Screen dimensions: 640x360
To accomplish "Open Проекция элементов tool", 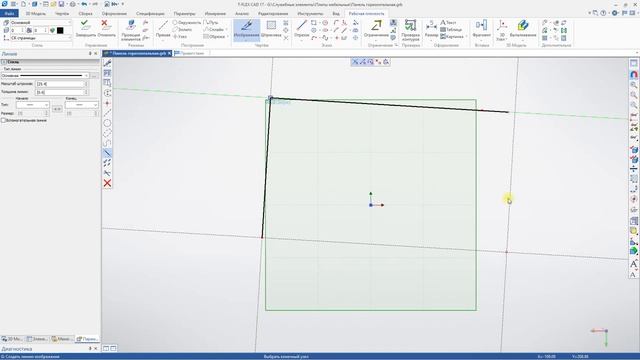I will pyautogui.click(x=131, y=31).
